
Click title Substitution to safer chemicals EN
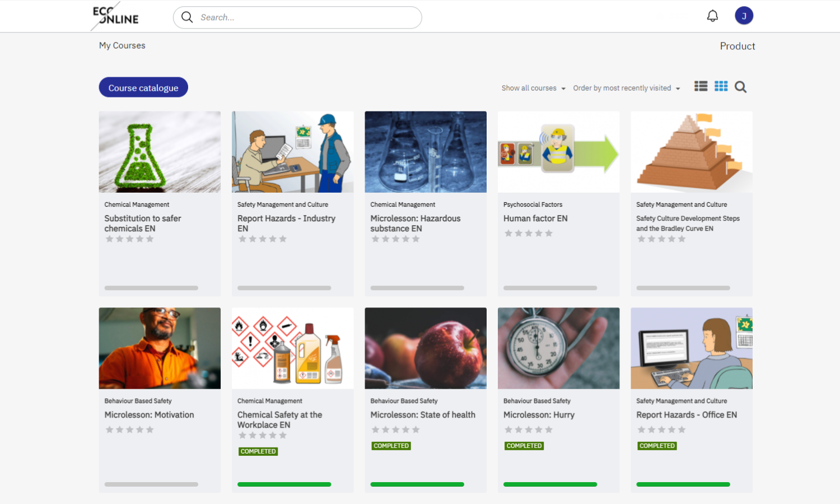[x=143, y=223]
